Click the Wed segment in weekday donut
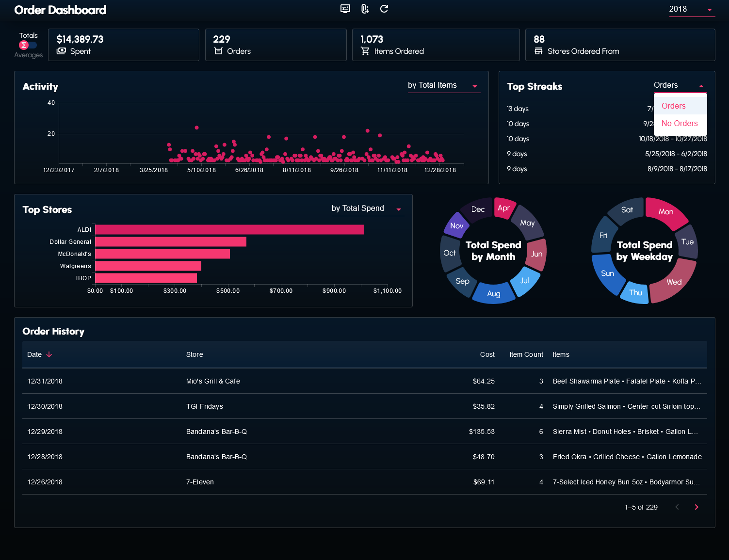This screenshot has width=729, height=560. pyautogui.click(x=674, y=282)
